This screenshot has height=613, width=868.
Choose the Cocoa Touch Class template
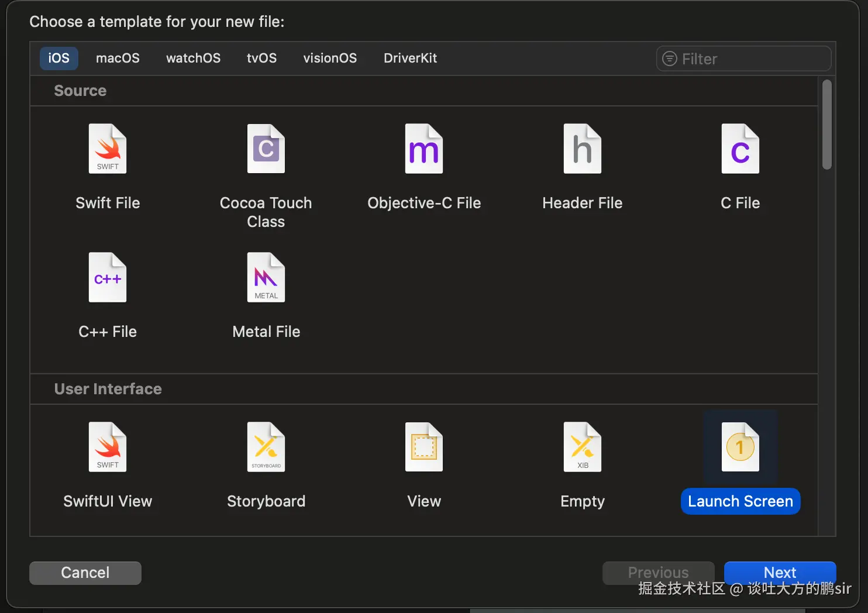coord(266,149)
